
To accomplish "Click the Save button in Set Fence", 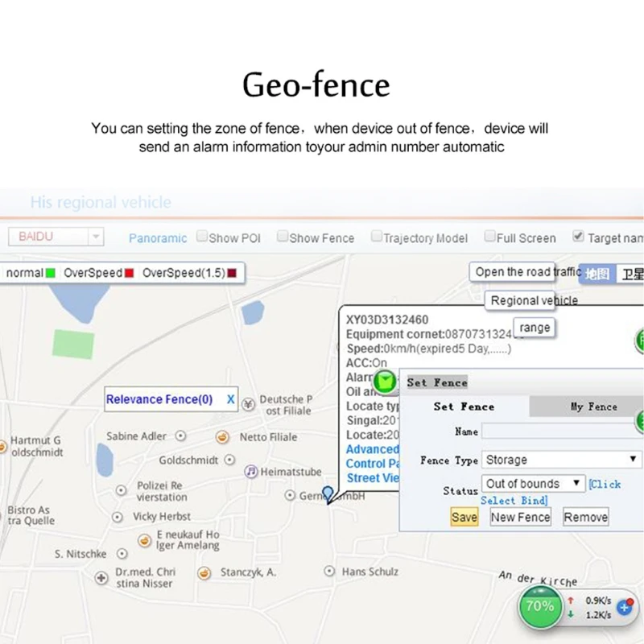I will pyautogui.click(x=464, y=517).
